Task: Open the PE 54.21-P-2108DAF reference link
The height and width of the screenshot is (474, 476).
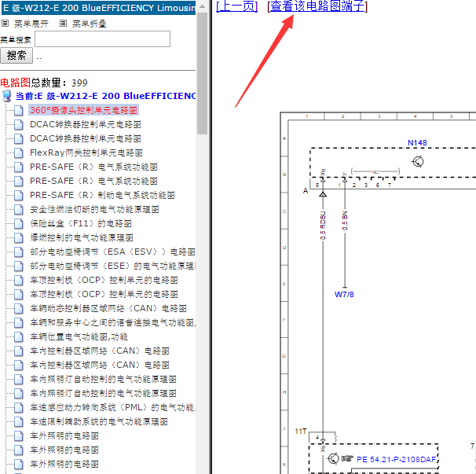Action: point(396,459)
